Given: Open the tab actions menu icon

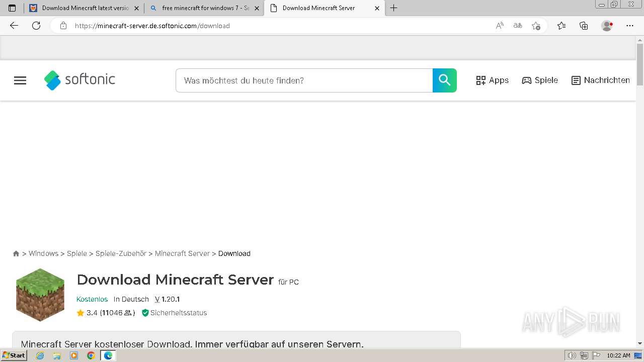Looking at the screenshot, I should click(x=12, y=8).
